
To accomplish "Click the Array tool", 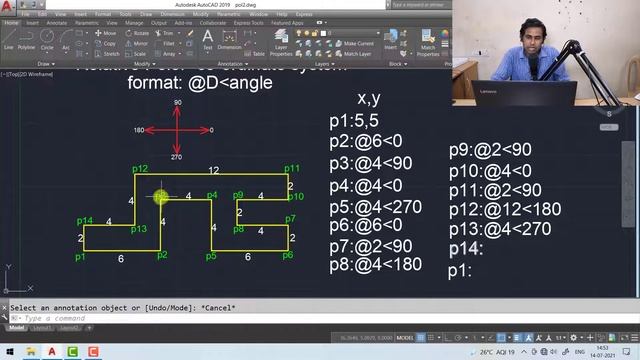I will (165, 54).
